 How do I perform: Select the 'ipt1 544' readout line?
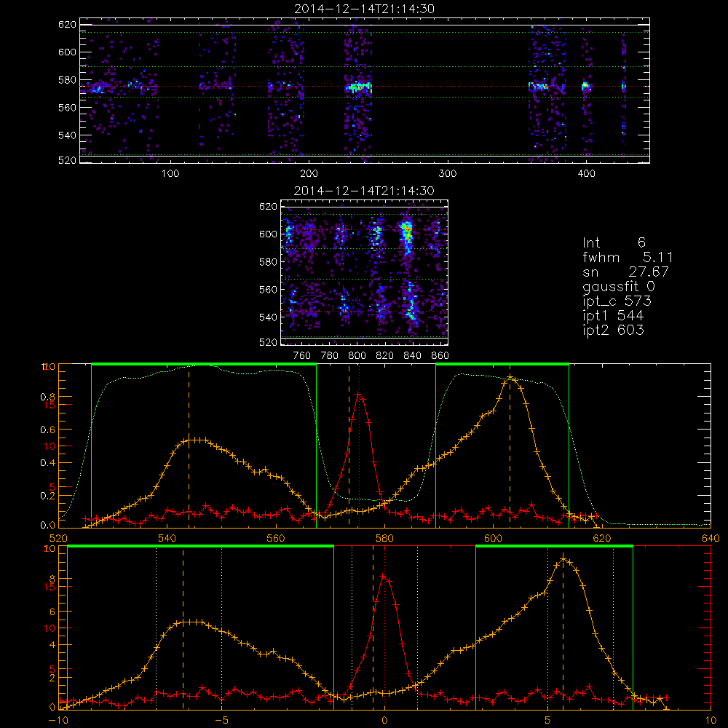click(613, 315)
